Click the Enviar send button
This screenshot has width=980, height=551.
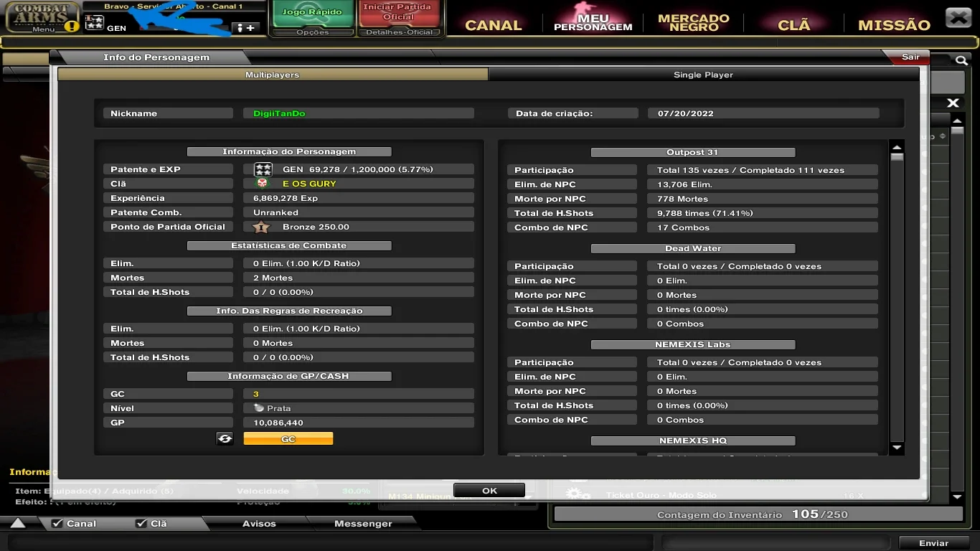933,543
